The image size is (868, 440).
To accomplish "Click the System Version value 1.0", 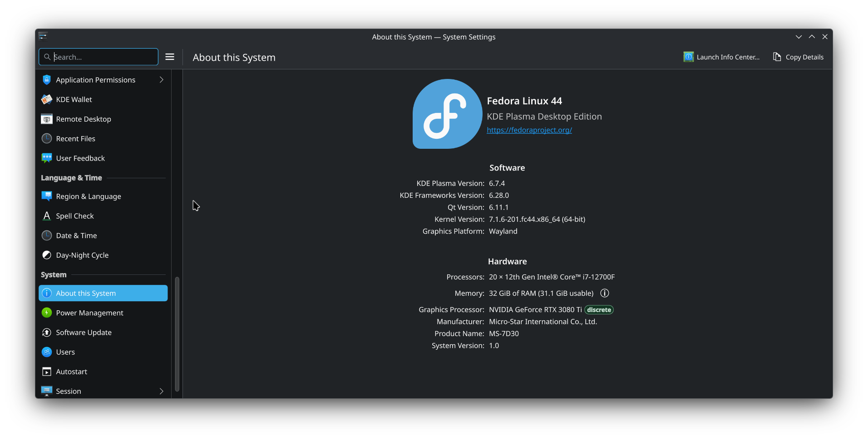I will point(494,346).
